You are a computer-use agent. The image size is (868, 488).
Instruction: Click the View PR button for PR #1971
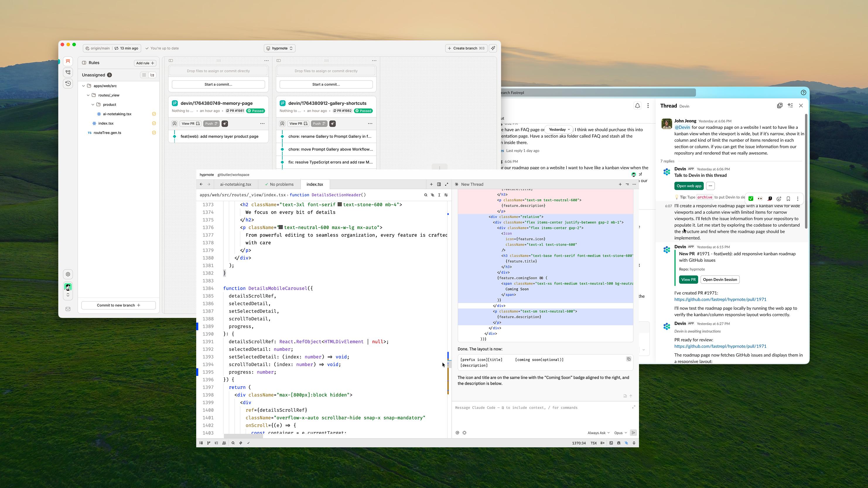pos(688,279)
